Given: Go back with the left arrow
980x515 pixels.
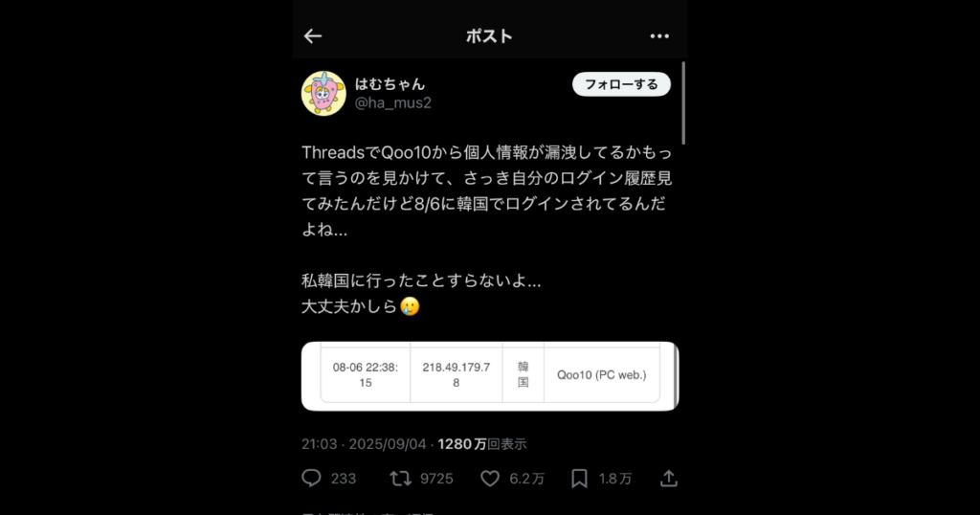Looking at the screenshot, I should pos(313,36).
